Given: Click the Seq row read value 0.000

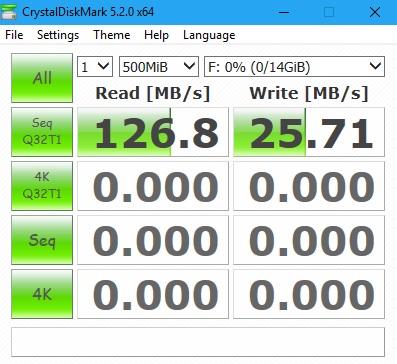Looking at the screenshot, I should [153, 240].
